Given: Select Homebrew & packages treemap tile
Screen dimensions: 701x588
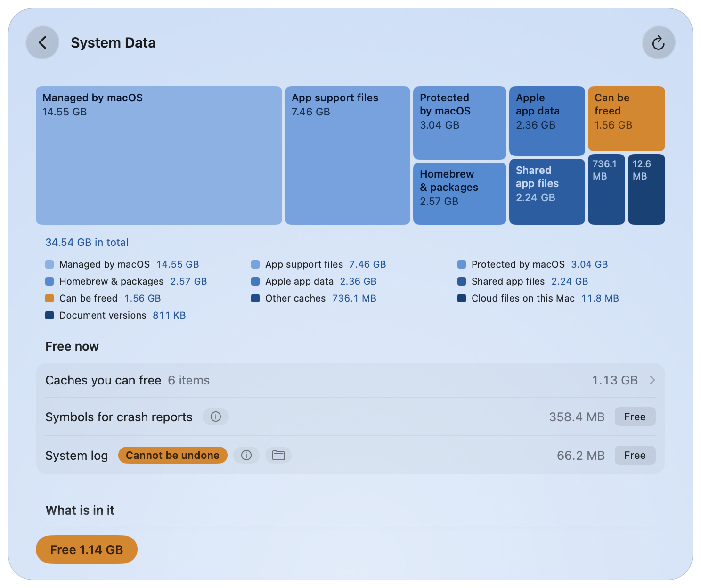Looking at the screenshot, I should pos(459,194).
